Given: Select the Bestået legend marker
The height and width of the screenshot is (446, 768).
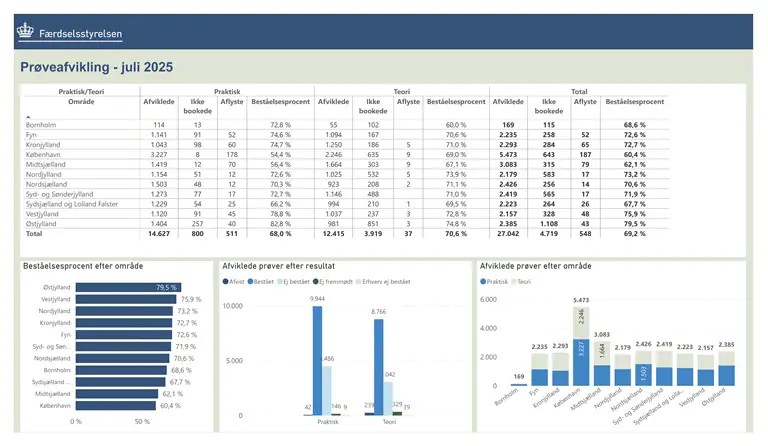Looking at the screenshot, I should [252, 282].
